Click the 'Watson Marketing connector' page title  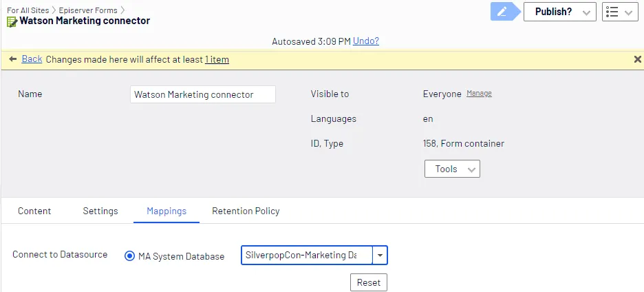point(85,21)
